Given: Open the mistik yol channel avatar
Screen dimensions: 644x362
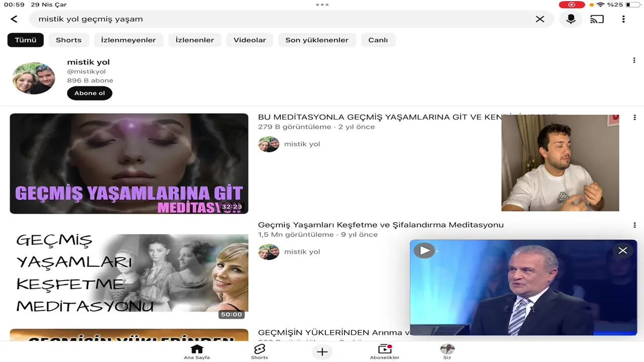Looking at the screenshot, I should pyautogui.click(x=34, y=78).
